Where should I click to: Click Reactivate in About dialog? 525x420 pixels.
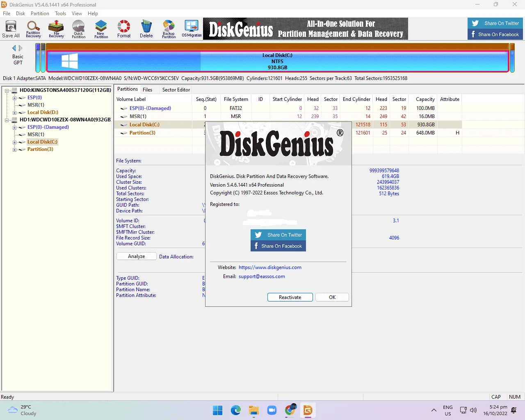point(290,297)
